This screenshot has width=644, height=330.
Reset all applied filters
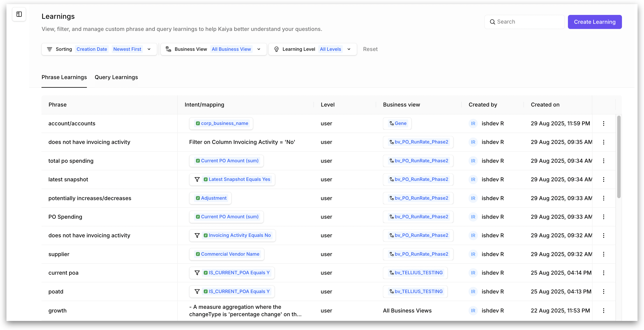370,49
